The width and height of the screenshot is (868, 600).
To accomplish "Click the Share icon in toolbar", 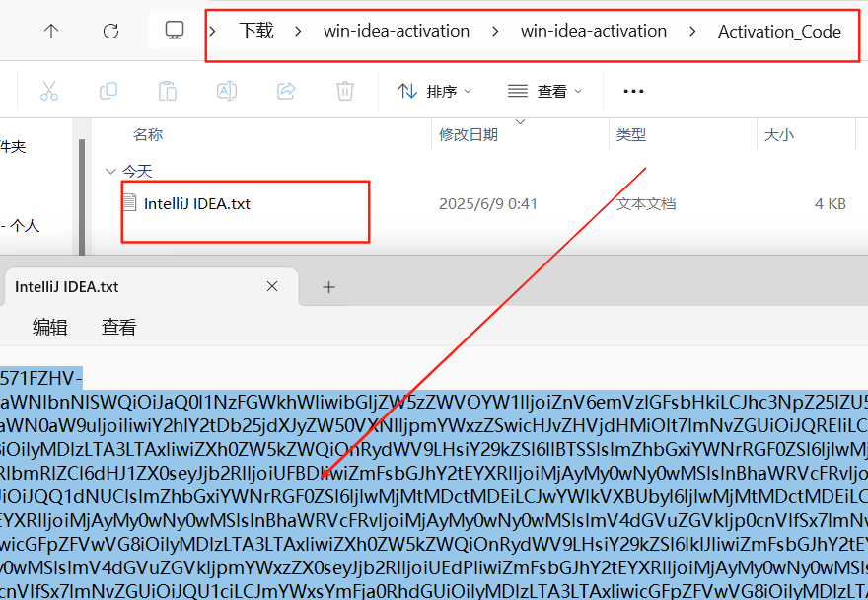I will click(286, 91).
